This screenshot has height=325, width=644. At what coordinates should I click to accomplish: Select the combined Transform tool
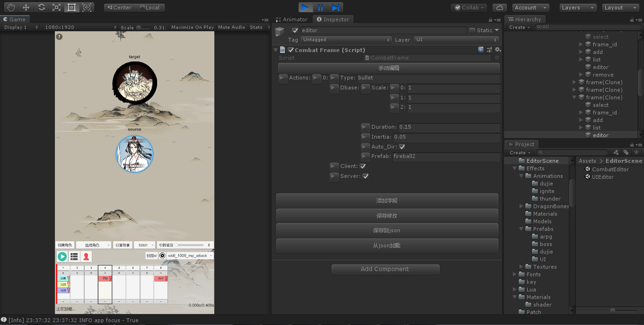tap(87, 7)
